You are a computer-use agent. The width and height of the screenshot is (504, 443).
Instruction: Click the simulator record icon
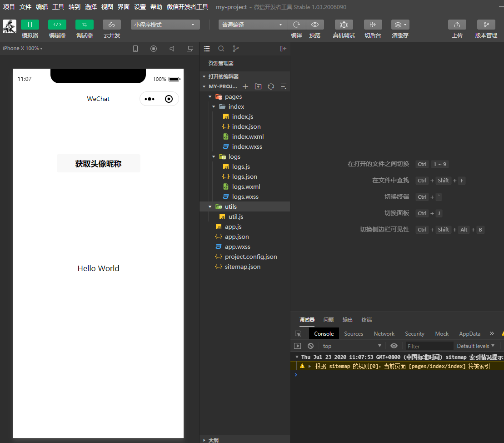(x=154, y=49)
